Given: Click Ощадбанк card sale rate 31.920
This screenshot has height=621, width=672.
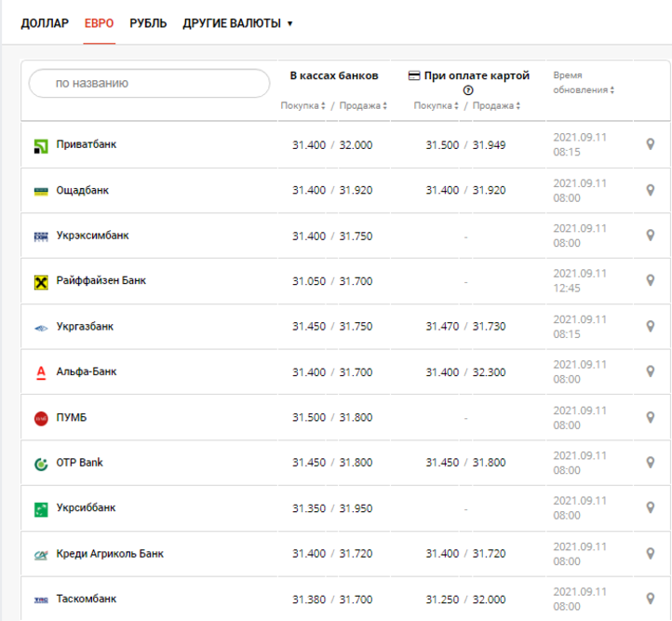Looking at the screenshot, I should click(x=489, y=190).
